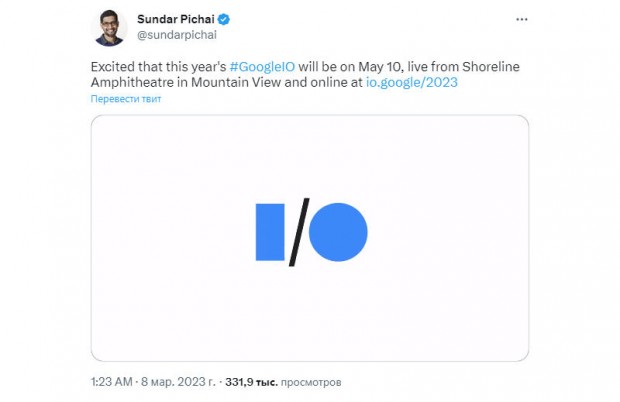
Task: Open the tweet's three-dot more options menu
Action: (522, 19)
